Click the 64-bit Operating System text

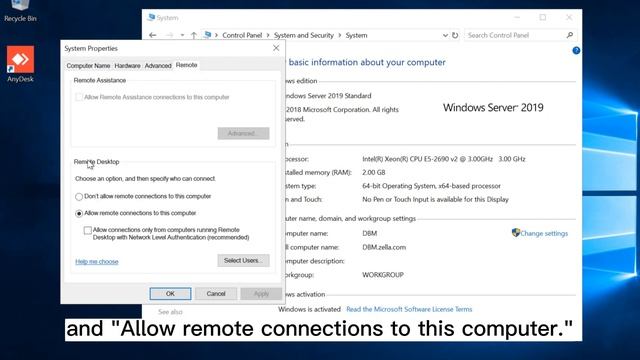coord(431,186)
